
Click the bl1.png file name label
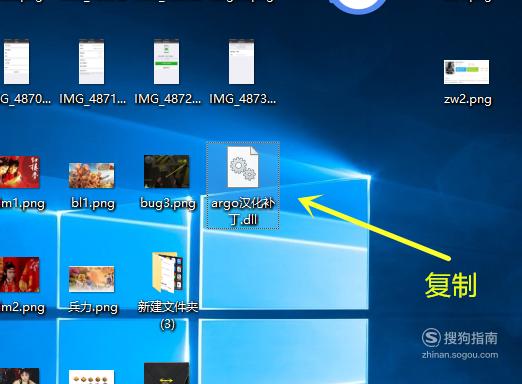[x=93, y=203]
